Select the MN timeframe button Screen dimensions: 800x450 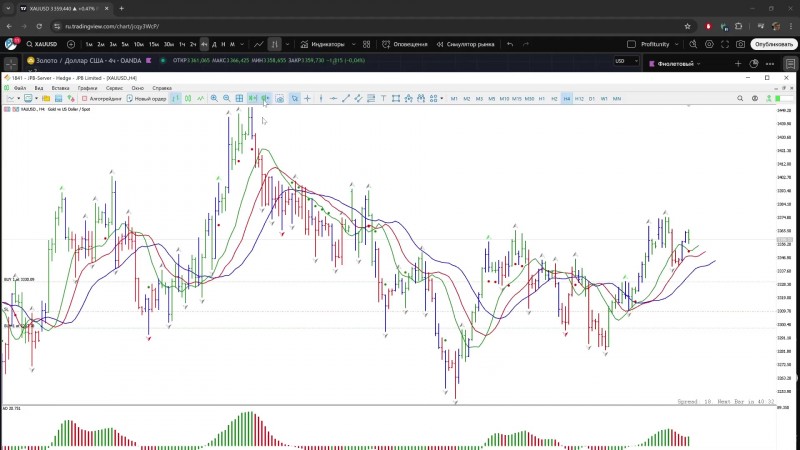click(617, 98)
